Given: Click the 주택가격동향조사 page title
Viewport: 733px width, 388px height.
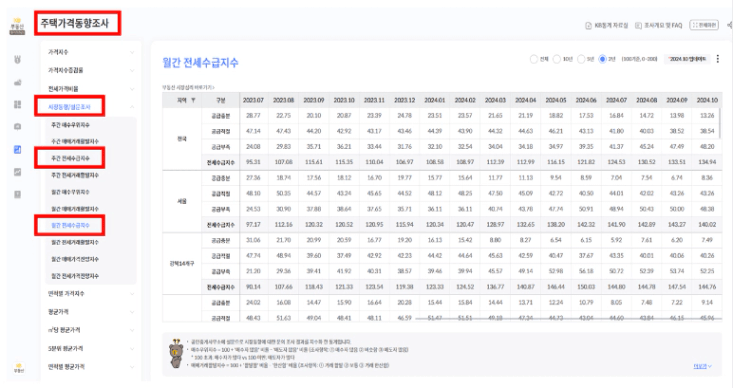Looking at the screenshot, I should (75, 23).
